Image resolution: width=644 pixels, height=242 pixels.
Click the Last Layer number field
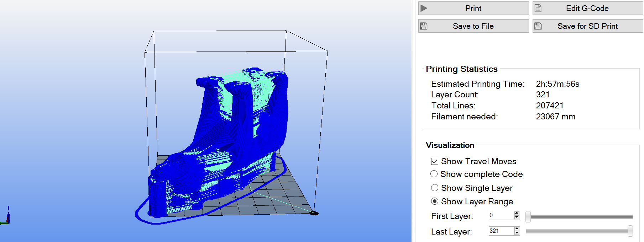click(x=502, y=231)
